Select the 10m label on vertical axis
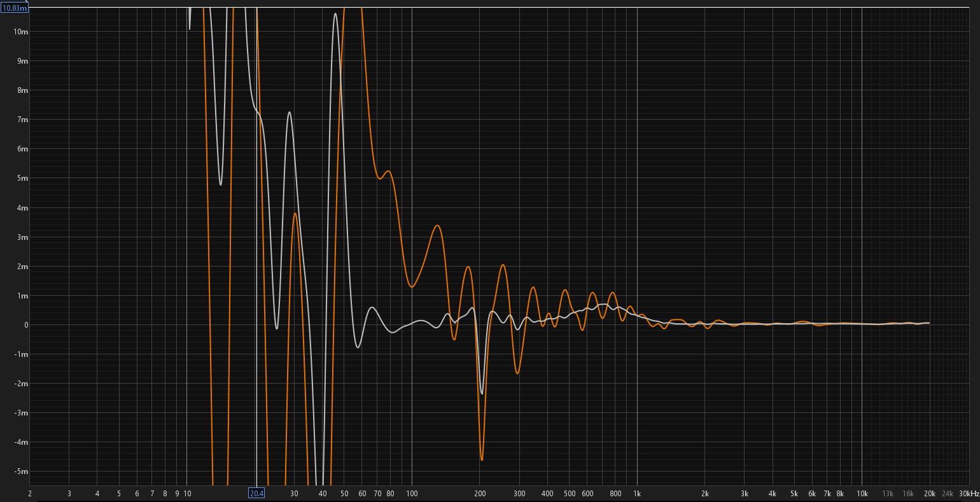 [x=20, y=32]
